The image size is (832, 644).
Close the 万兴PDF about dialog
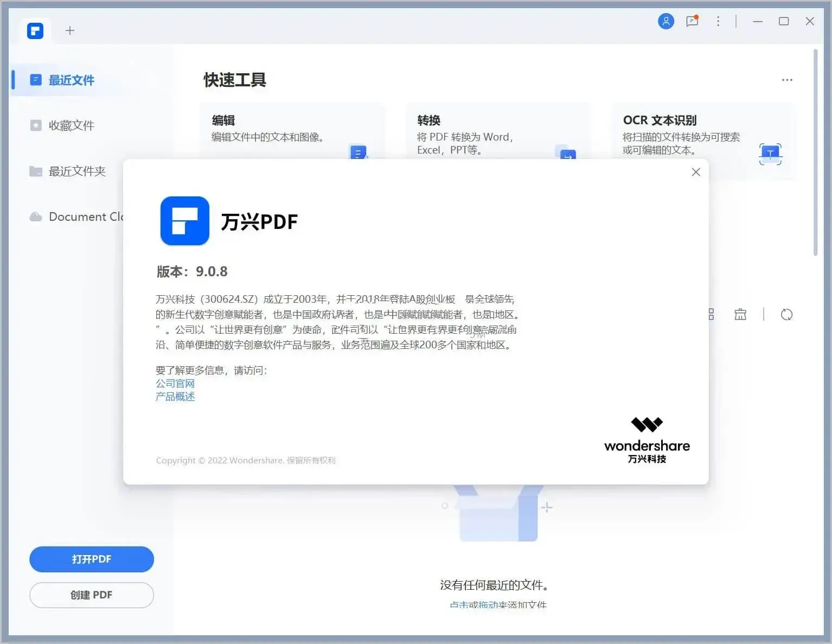696,172
